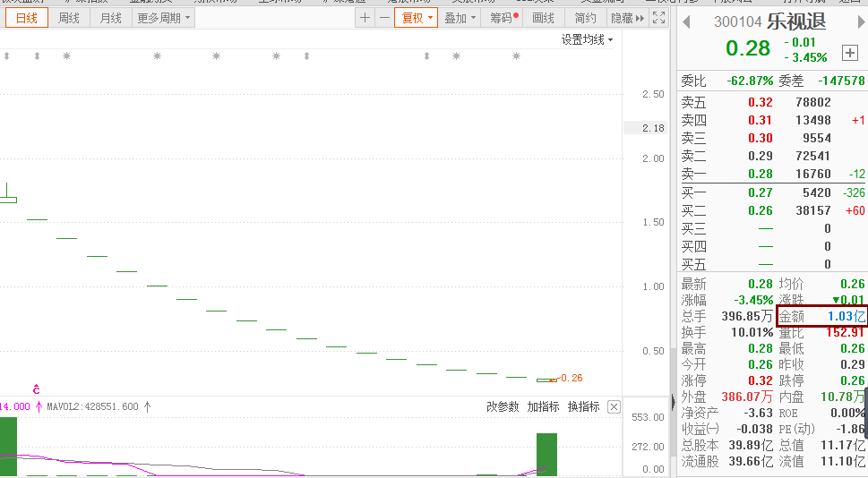Click the latest candle labeled 0.26
This screenshot has width=868, height=478.
[x=547, y=380]
